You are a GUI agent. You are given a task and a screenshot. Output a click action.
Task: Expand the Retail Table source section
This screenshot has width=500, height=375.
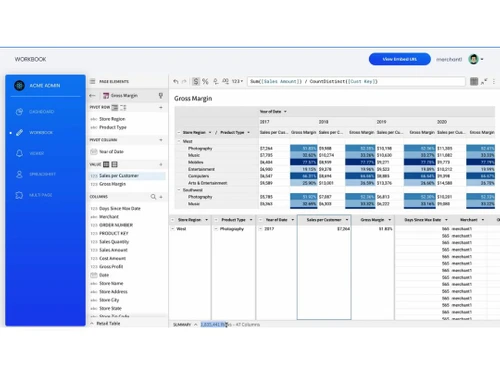92,323
